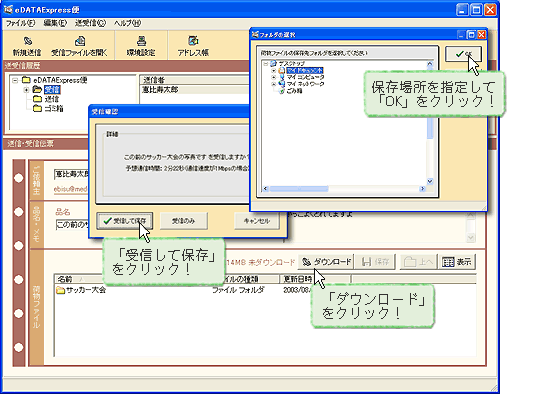Click the 上へ up-folder button
Image resolution: width=550 pixels, height=394 pixels.
click(x=418, y=262)
